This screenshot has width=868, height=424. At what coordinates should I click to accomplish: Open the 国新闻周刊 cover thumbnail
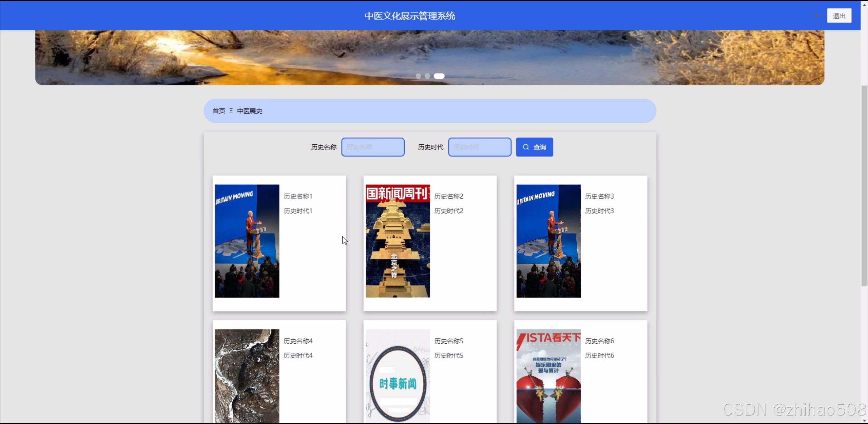398,241
